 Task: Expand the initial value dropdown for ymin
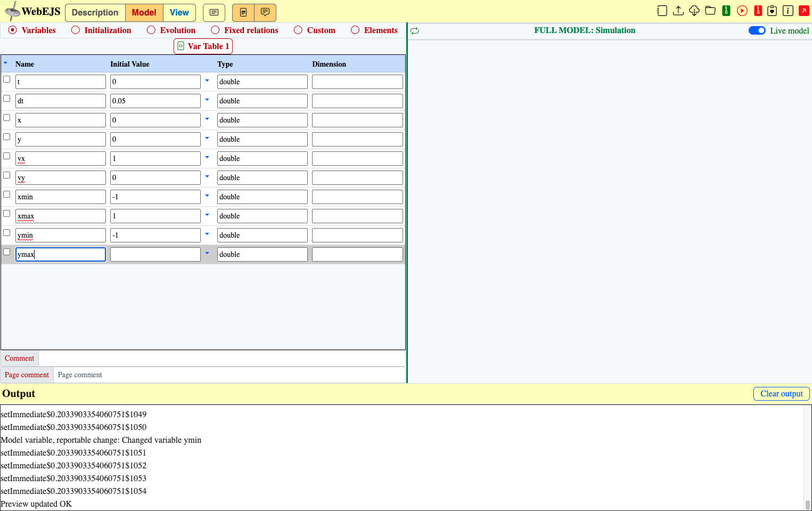(207, 234)
